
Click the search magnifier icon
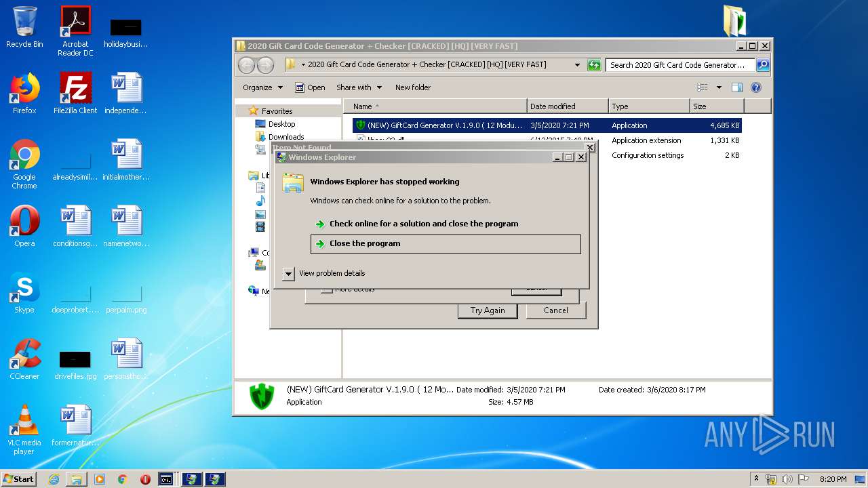(763, 65)
